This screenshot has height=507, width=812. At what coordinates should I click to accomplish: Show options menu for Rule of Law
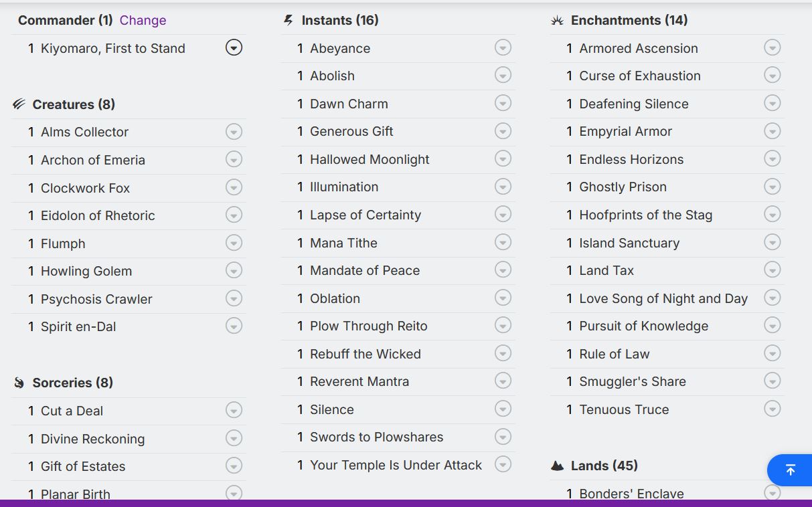click(772, 354)
